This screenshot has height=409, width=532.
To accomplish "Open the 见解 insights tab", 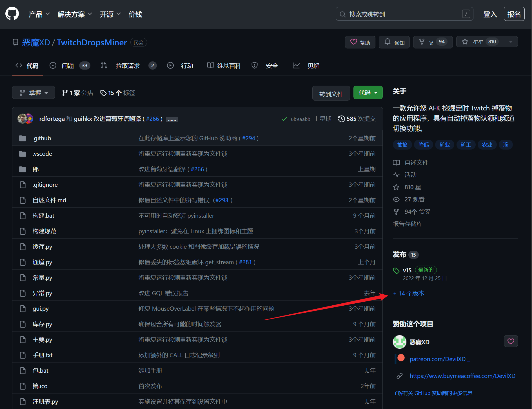I will tap(306, 66).
